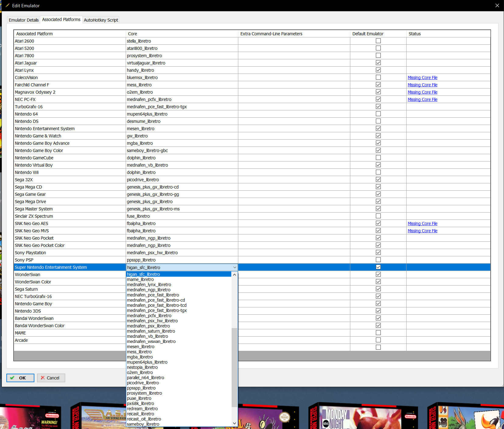Close the Edit Emulator window
The width and height of the screenshot is (504, 429).
497,5
